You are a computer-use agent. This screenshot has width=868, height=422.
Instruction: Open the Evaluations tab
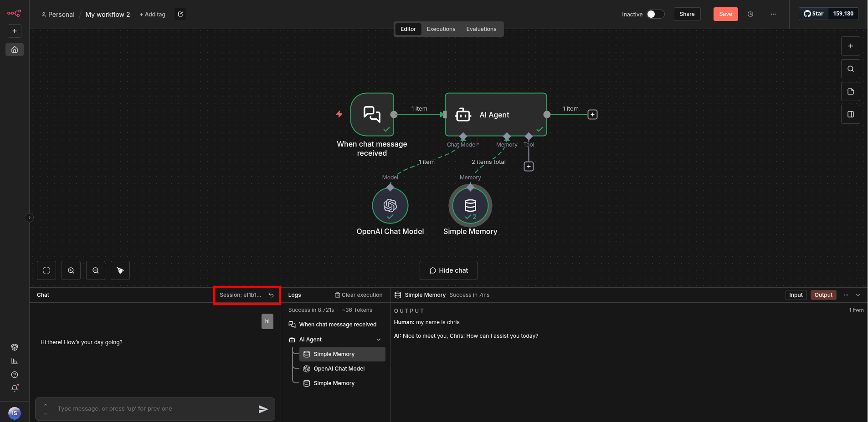[481, 29]
